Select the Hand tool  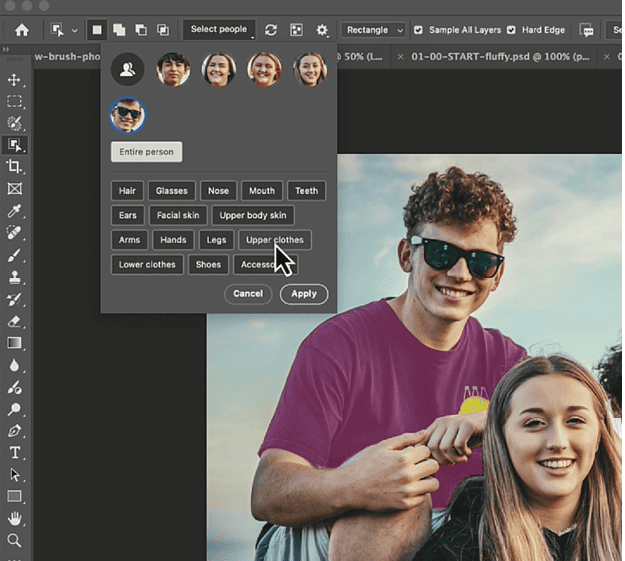coord(14,518)
